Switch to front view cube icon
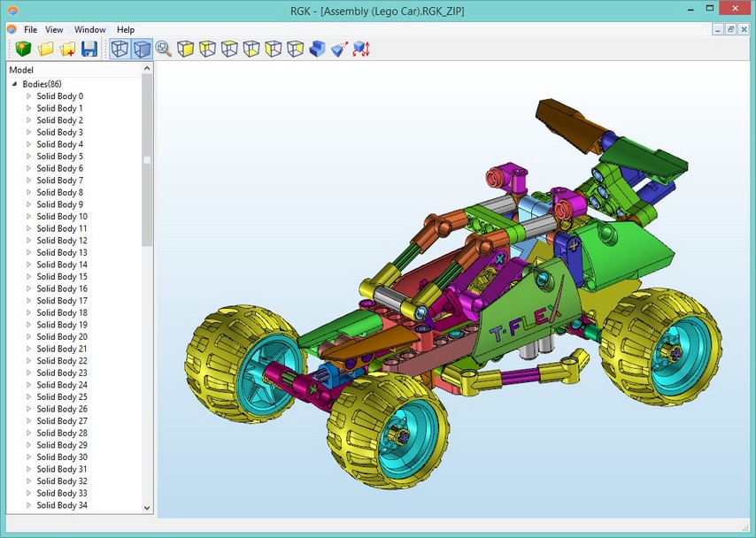 point(185,50)
